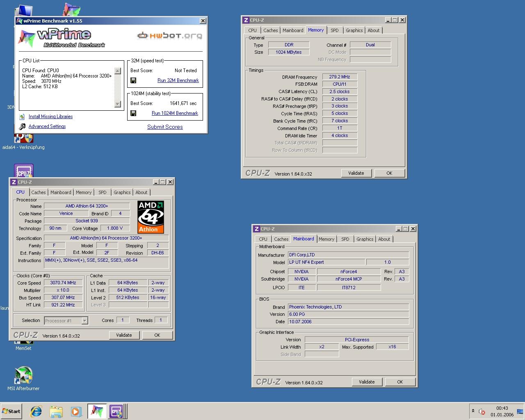Image resolution: width=525 pixels, height=420 pixels.
Task: Click the 1024M best score 1641,671 sec
Action: coord(183,103)
